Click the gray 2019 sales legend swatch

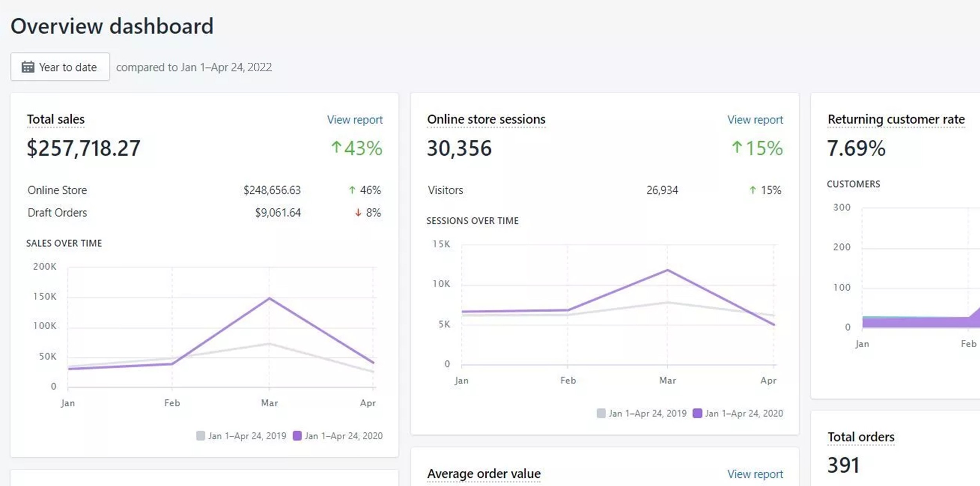[x=201, y=435]
